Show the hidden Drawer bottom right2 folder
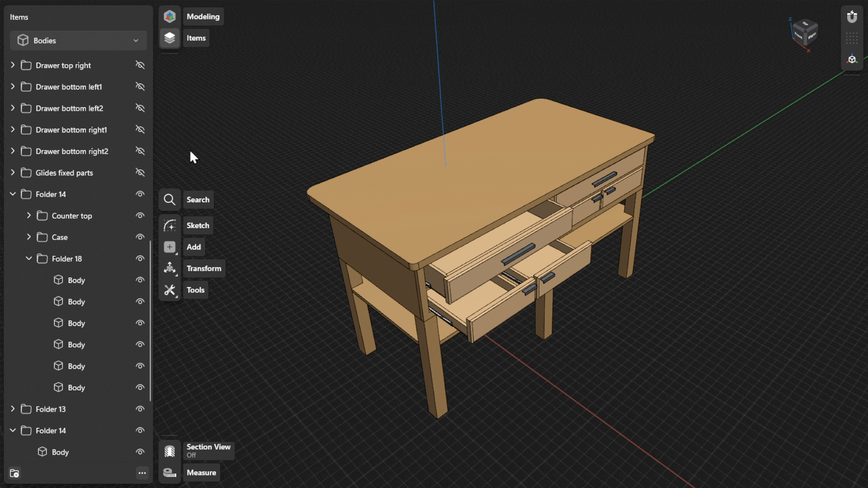 pos(140,151)
